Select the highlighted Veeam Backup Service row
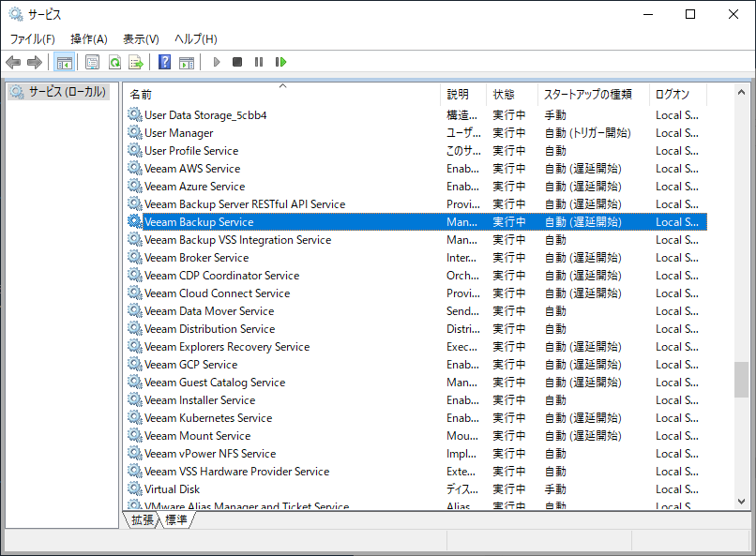756x556 pixels. (x=417, y=221)
